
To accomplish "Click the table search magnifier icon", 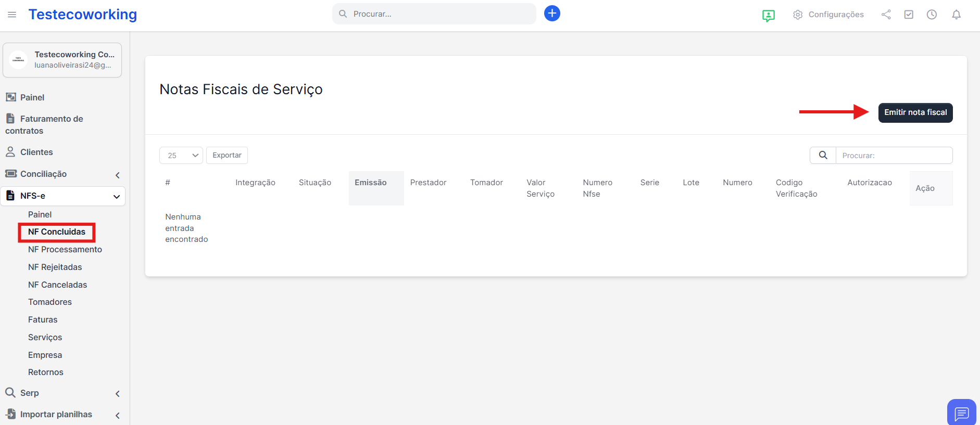I will pos(823,155).
